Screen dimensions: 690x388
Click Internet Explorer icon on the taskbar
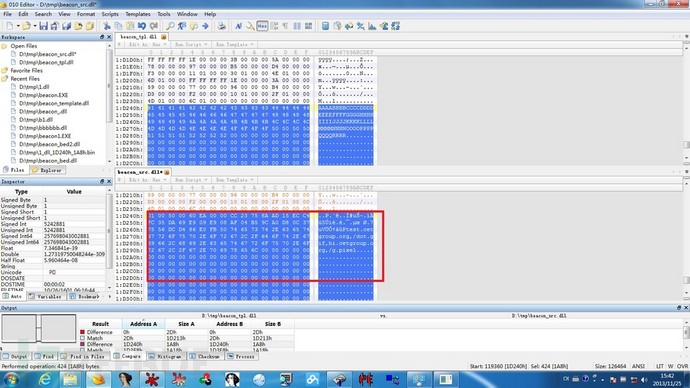point(44,379)
